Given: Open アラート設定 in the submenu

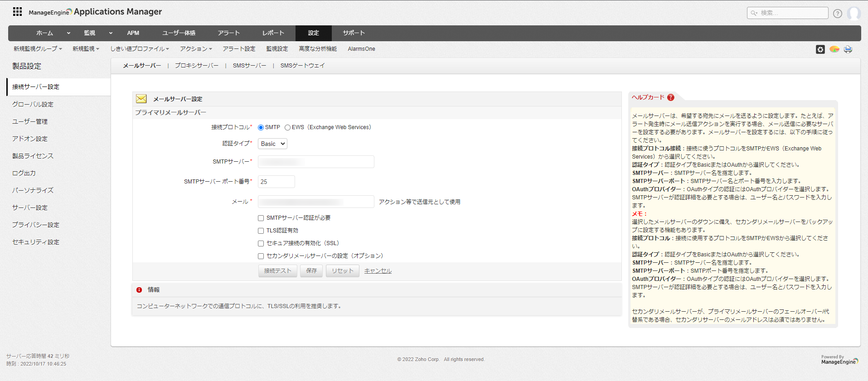Looking at the screenshot, I should [239, 49].
